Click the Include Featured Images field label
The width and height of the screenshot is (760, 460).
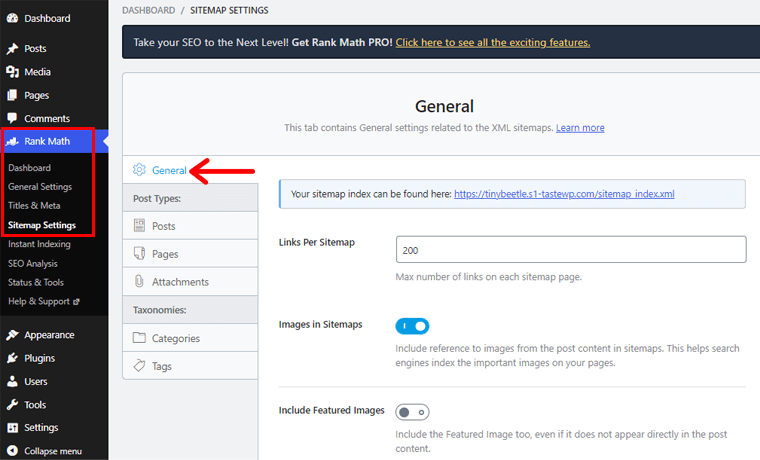tap(332, 410)
